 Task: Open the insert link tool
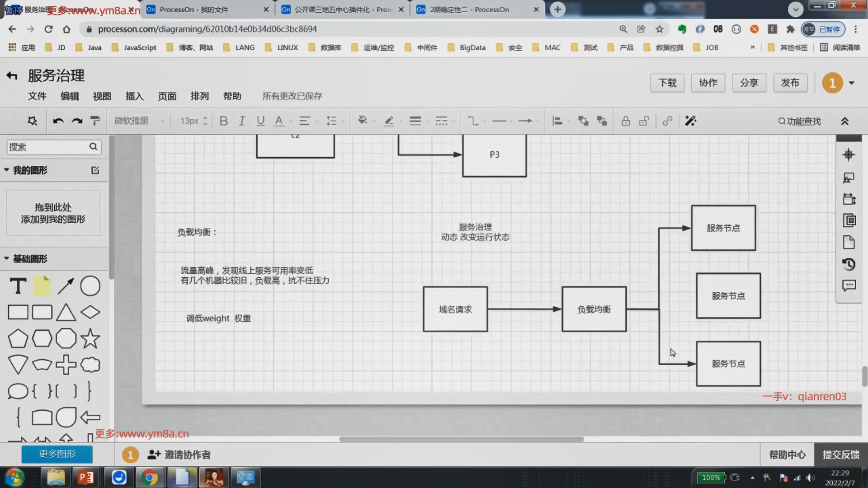coord(667,121)
